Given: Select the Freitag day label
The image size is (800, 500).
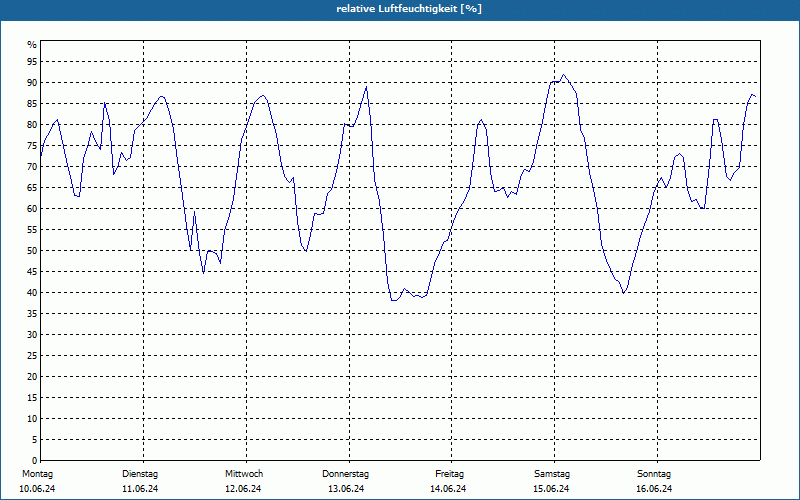Looking at the screenshot, I should 449,474.
